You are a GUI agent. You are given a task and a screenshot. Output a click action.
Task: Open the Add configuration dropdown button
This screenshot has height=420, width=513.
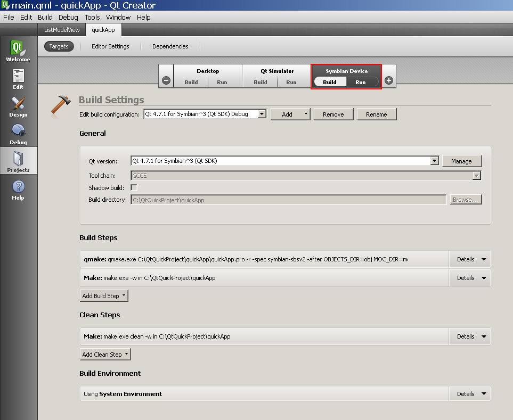[x=290, y=114]
